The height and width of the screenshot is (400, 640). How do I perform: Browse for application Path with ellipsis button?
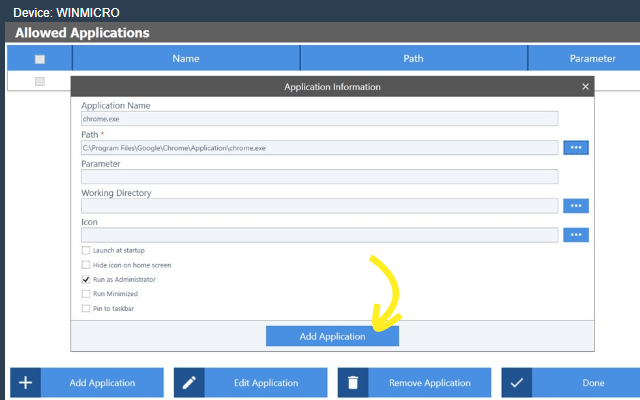(x=576, y=148)
